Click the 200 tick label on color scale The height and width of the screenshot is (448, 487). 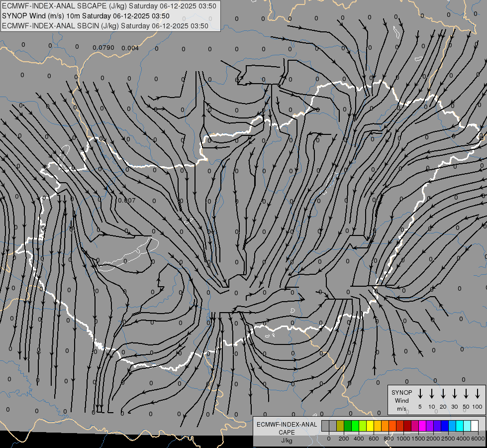(x=344, y=439)
